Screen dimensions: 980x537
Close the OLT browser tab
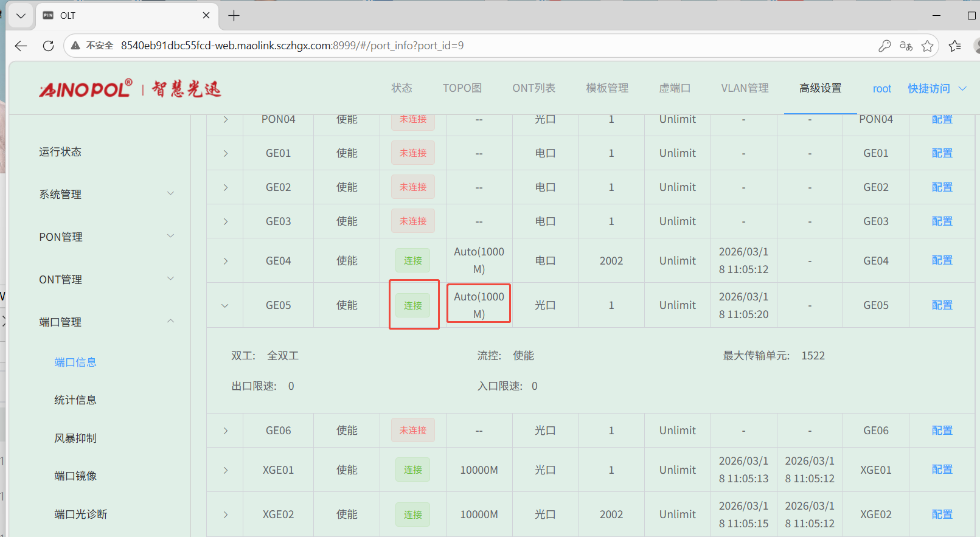point(206,16)
